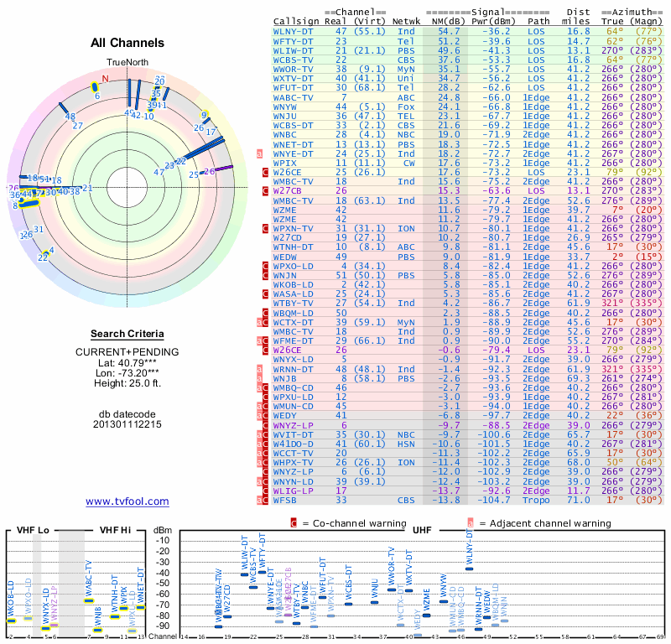Click the co-channel warning legend icon
This screenshot has width=671, height=644.
click(x=294, y=523)
